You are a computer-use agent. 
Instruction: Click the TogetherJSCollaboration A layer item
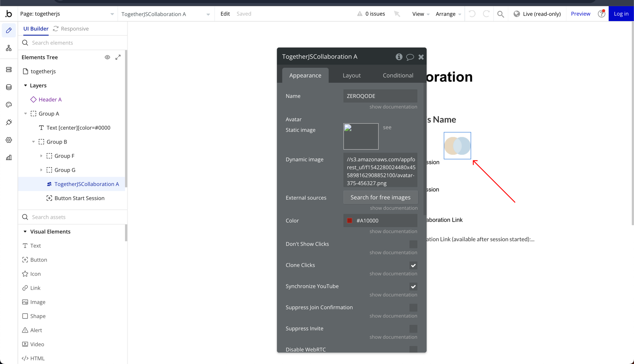click(86, 184)
